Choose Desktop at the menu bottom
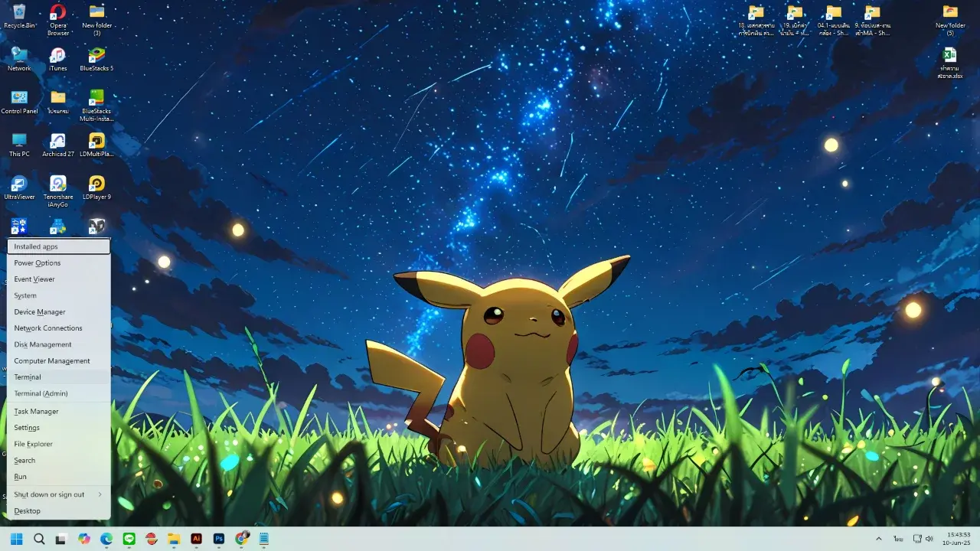 point(59,511)
